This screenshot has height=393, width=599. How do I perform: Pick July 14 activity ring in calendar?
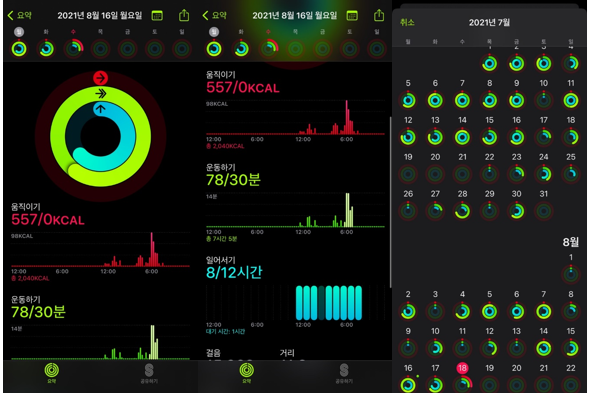(462, 137)
